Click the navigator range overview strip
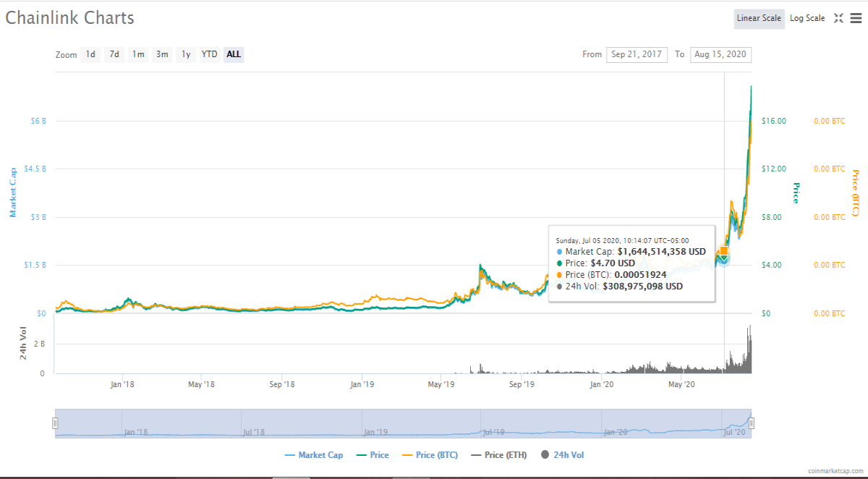868x479 pixels. (x=403, y=423)
